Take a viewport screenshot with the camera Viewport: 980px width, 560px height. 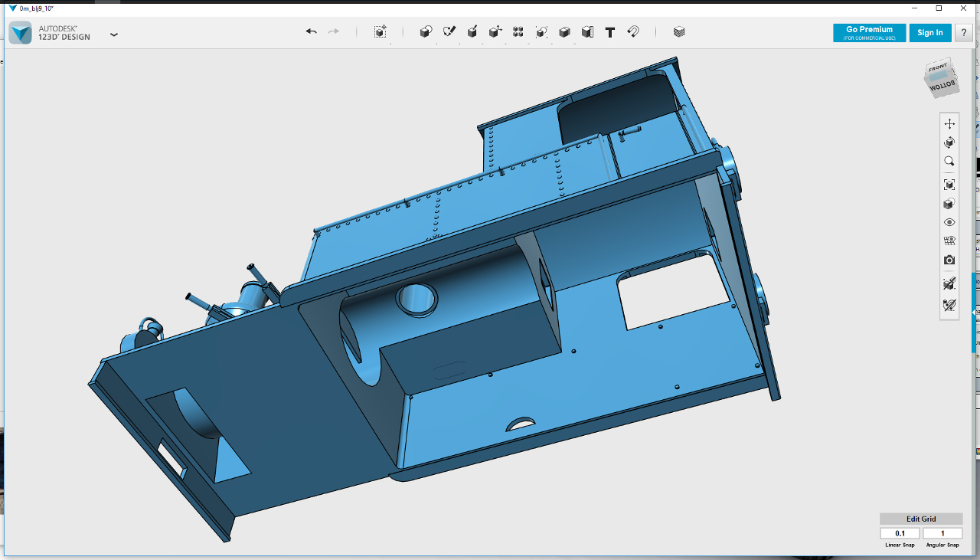click(x=949, y=260)
